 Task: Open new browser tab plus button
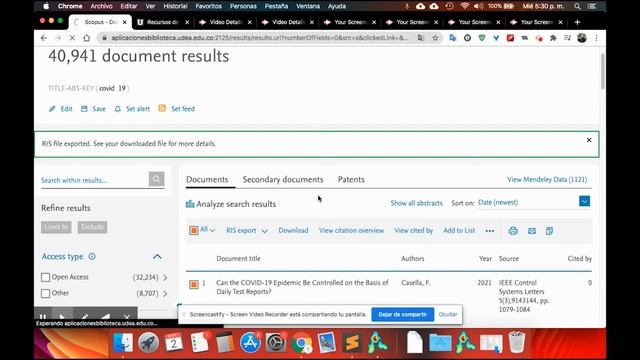577,22
